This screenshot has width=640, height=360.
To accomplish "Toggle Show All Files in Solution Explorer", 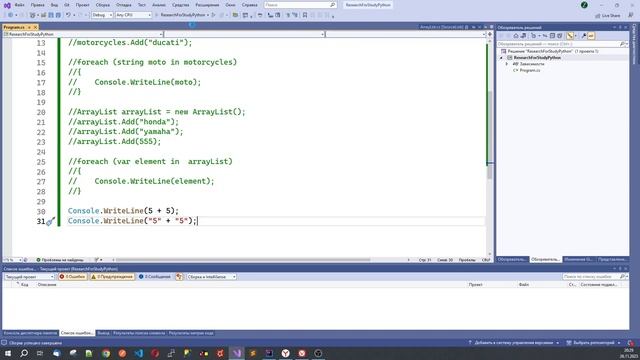I will point(560,36).
